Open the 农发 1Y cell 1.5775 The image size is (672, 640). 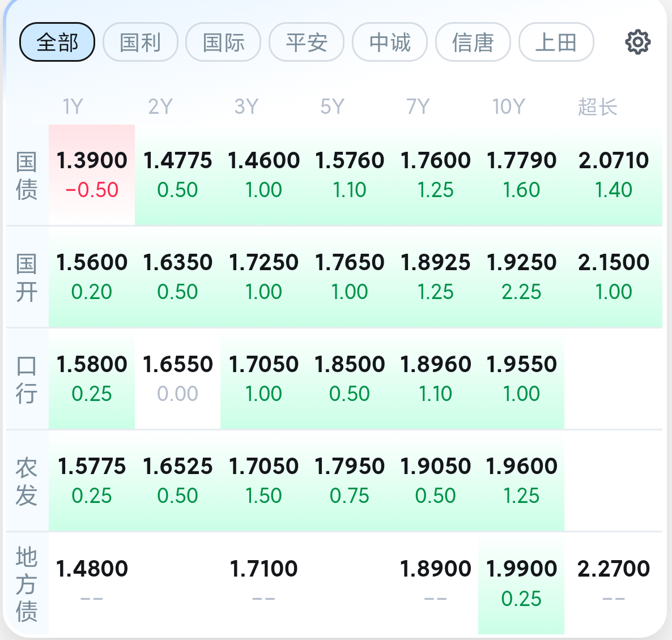pyautogui.click(x=92, y=480)
